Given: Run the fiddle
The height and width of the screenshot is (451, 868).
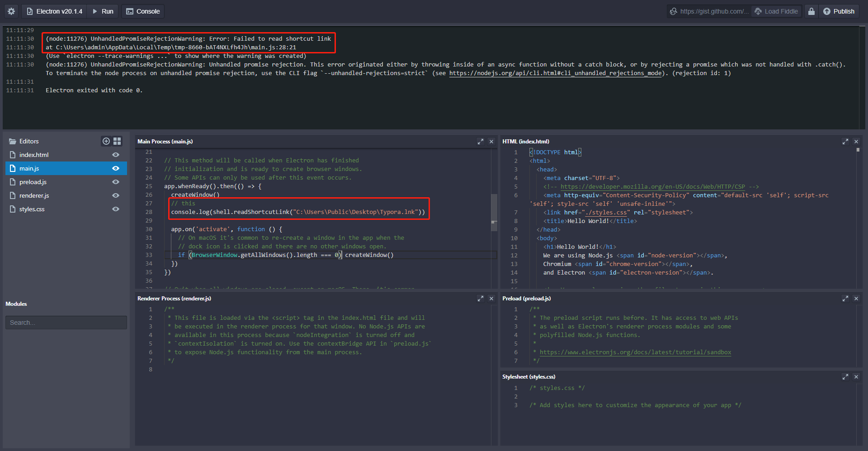Looking at the screenshot, I should [x=102, y=11].
